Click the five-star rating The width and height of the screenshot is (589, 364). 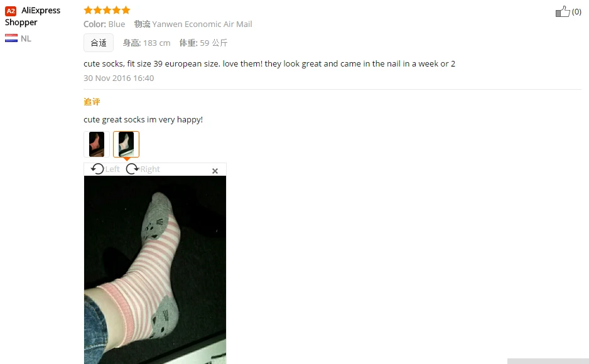(x=107, y=10)
